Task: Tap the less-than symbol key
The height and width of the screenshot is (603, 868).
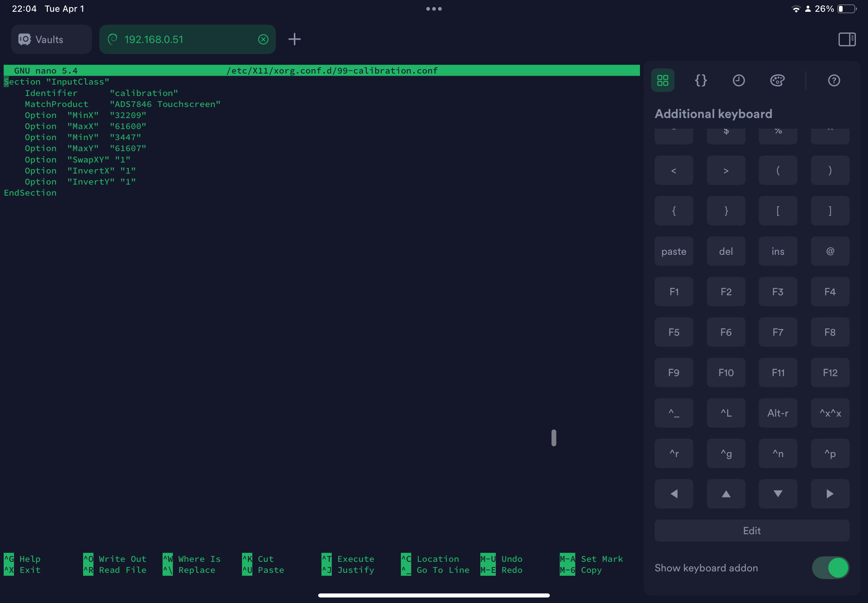Action: click(674, 170)
